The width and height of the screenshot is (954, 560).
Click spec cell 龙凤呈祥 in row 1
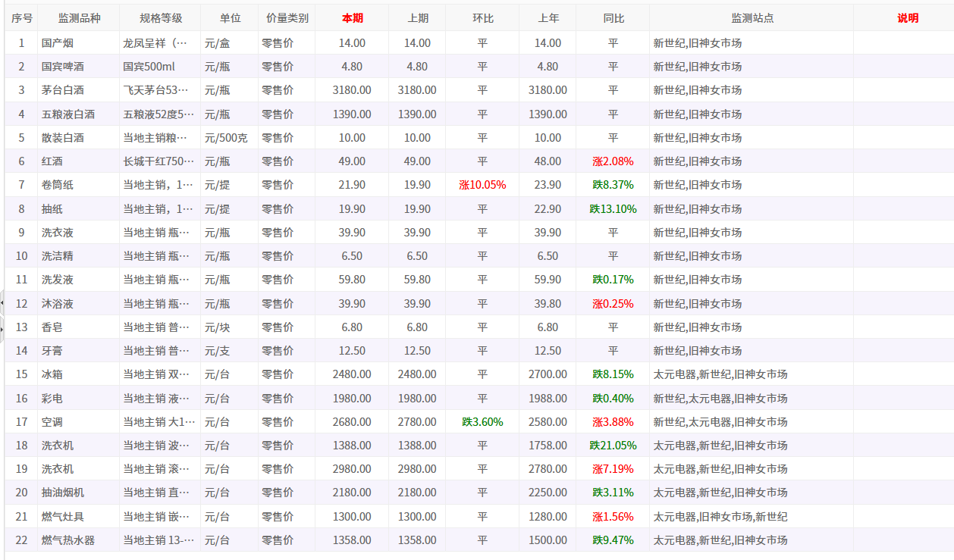(159, 43)
